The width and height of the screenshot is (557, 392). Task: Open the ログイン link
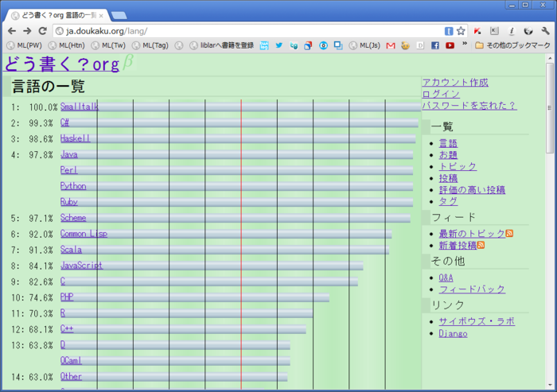441,94
